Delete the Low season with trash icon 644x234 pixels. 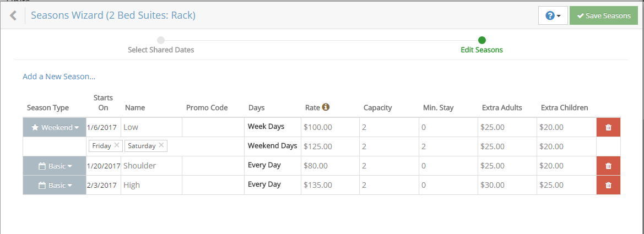coord(608,127)
